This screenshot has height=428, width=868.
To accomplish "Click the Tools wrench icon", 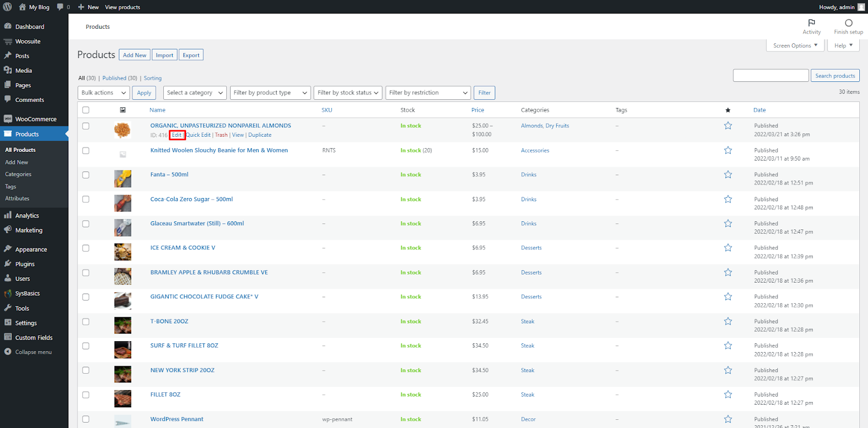I will pyautogui.click(x=8, y=308).
